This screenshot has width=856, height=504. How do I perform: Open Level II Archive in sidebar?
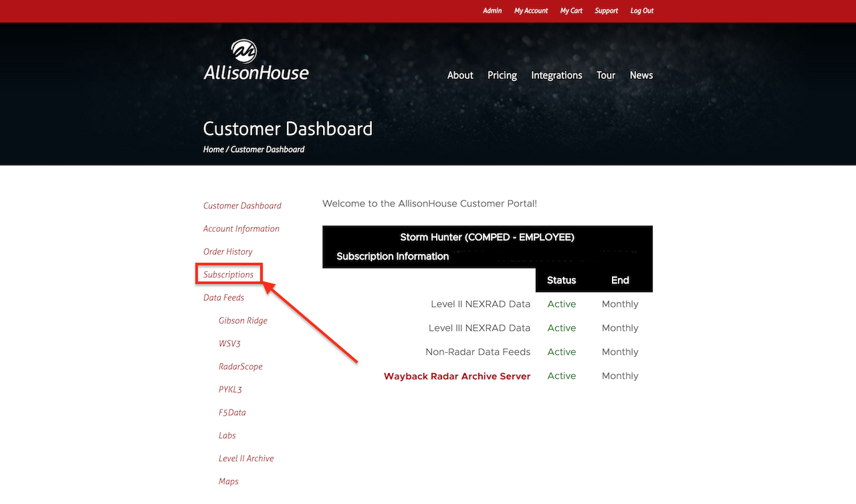(x=246, y=459)
